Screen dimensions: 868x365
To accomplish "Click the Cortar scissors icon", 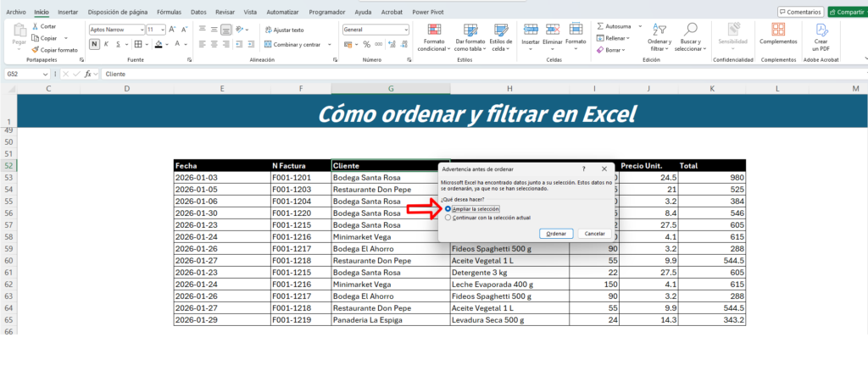I will 35,26.
